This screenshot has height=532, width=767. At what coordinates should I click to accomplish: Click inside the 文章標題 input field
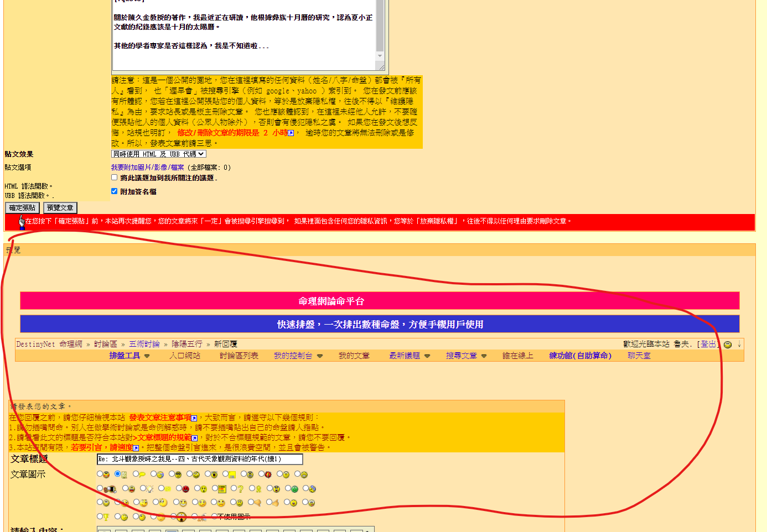tap(199, 459)
